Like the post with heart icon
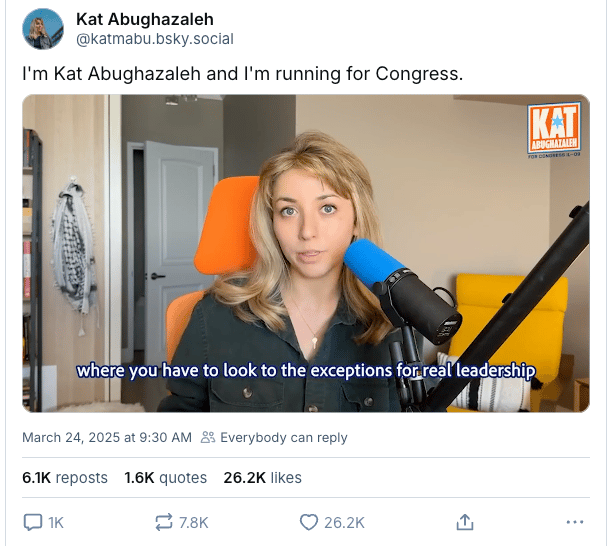The image size is (612, 546). click(x=309, y=522)
